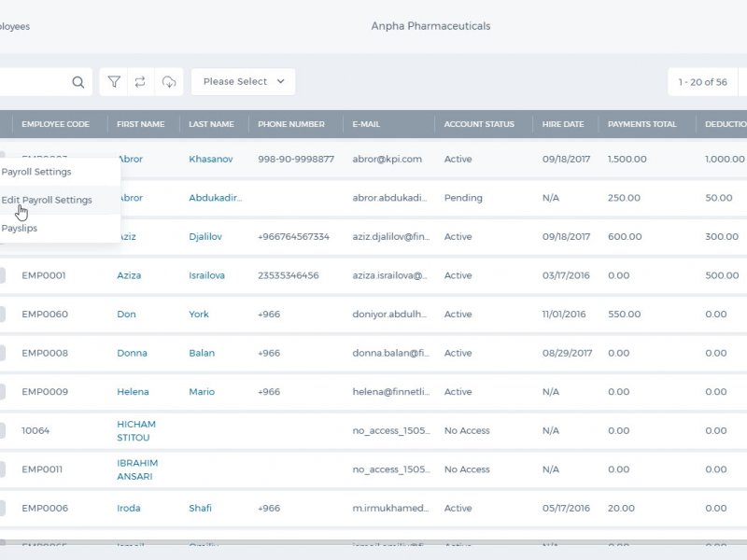
Task: Click the search magnifier icon
Action: 78,82
